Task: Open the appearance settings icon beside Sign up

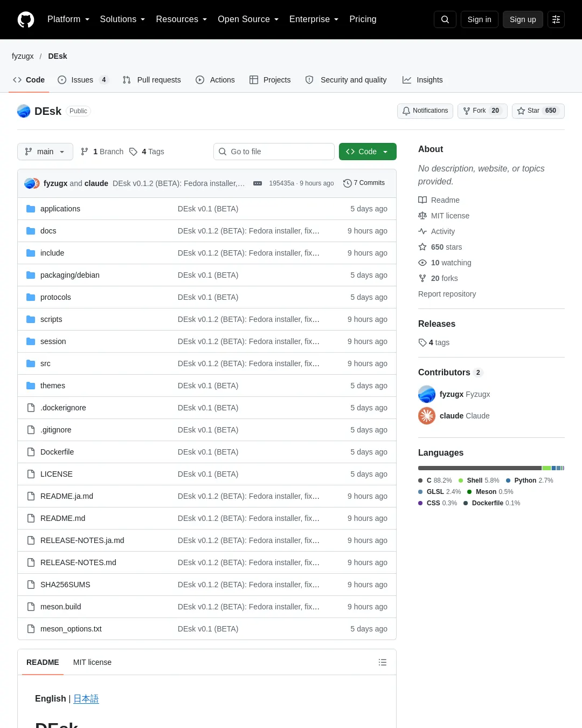Action: pos(556,19)
